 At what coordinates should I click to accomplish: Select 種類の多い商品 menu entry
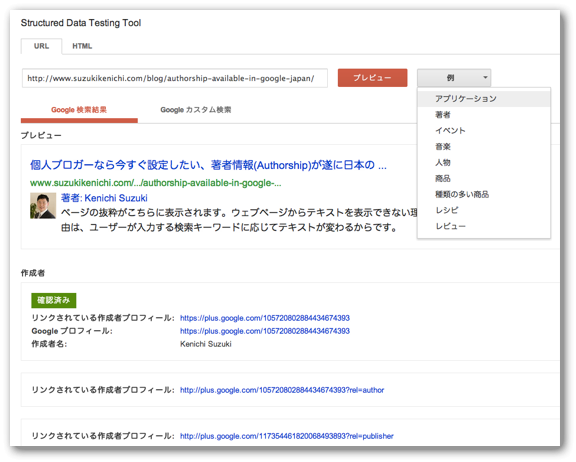(x=483, y=194)
